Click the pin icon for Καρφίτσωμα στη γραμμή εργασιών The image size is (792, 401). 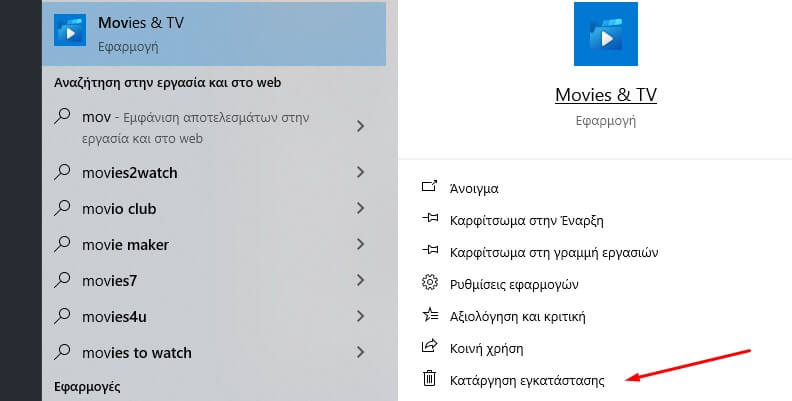(430, 252)
